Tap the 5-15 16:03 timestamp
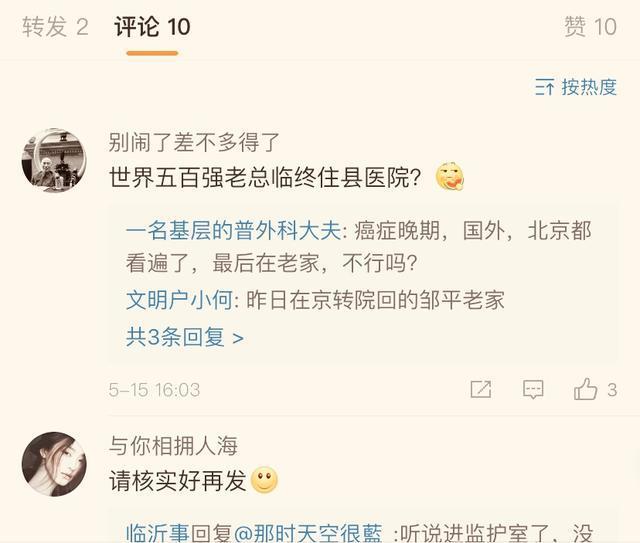 tap(154, 389)
